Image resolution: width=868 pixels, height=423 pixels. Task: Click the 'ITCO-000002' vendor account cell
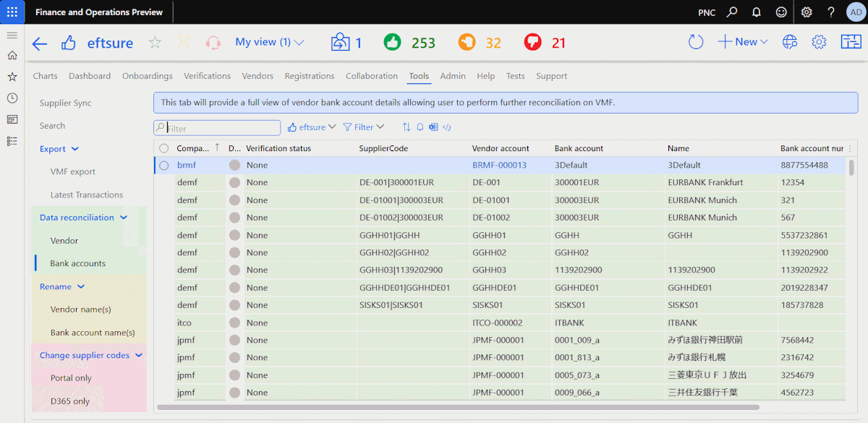click(511, 323)
